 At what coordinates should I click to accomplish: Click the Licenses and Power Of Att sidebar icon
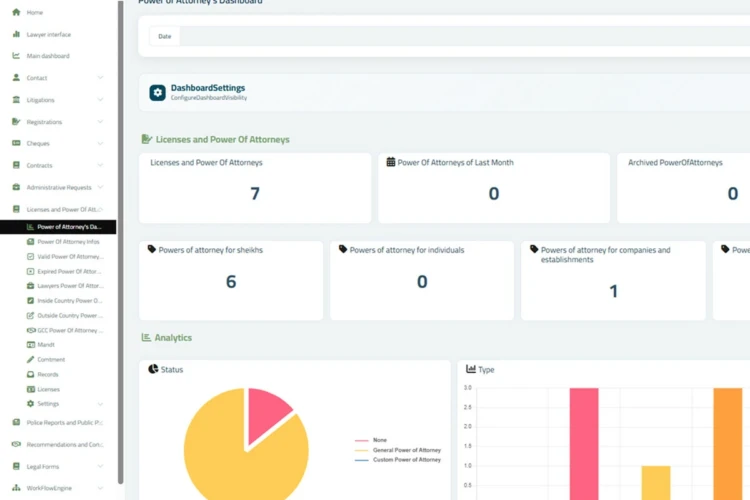(16, 209)
